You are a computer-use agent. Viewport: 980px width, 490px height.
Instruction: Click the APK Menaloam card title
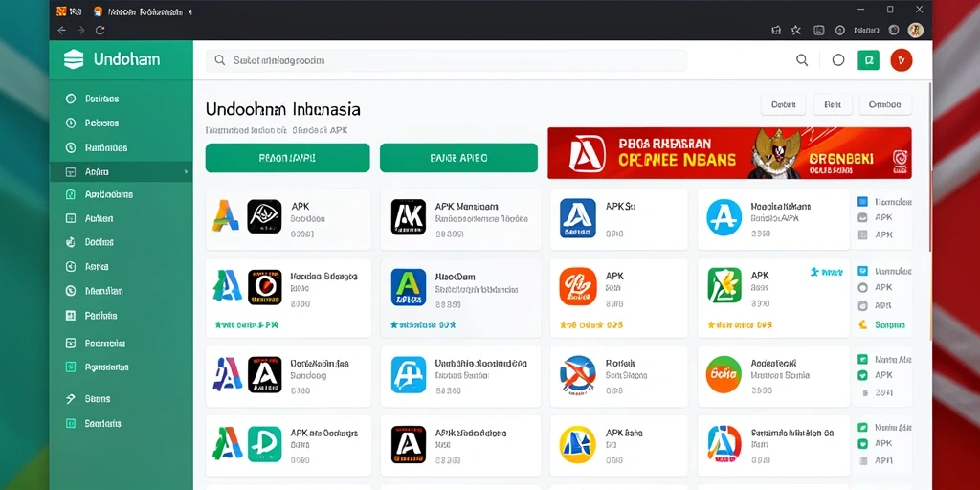click(466, 207)
